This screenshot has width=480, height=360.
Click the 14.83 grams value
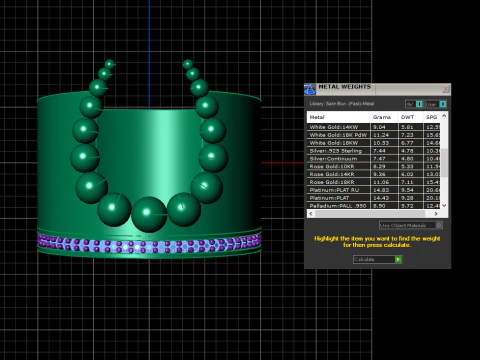pyautogui.click(x=381, y=190)
